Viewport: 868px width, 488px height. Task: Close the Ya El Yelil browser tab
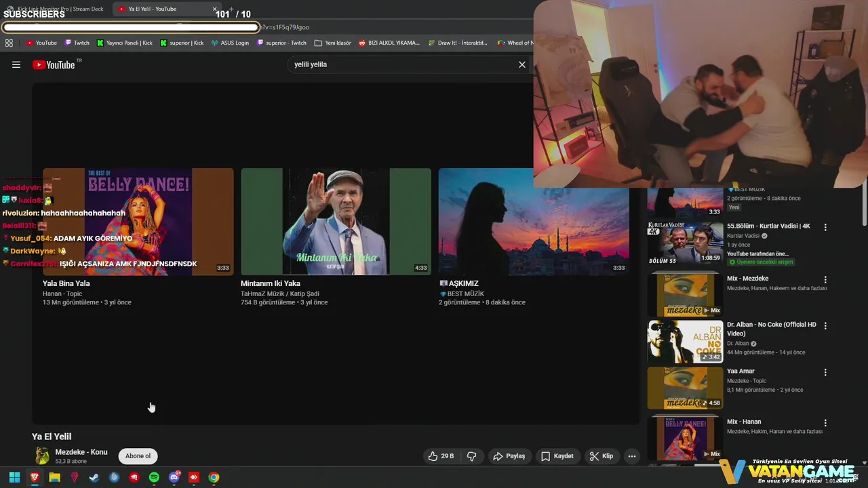pos(214,9)
